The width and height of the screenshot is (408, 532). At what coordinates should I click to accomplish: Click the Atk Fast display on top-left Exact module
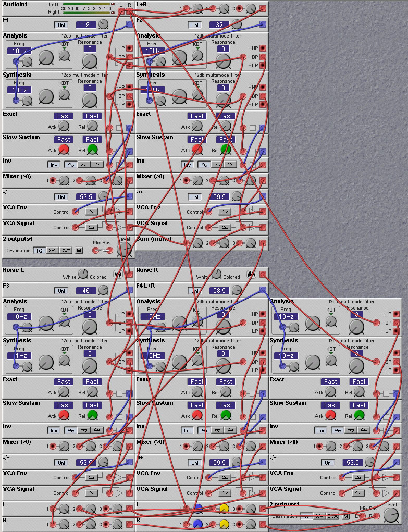pos(64,116)
